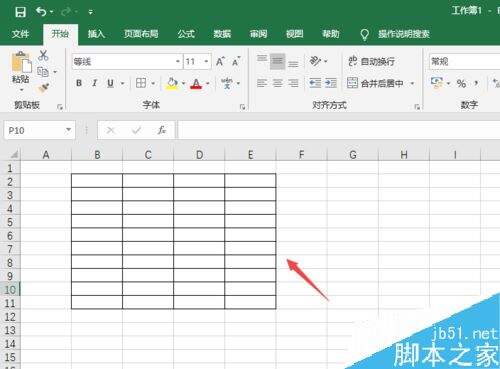Click the number format box showing 常规
Viewport: 500px width, 369px height.
pyautogui.click(x=465, y=62)
